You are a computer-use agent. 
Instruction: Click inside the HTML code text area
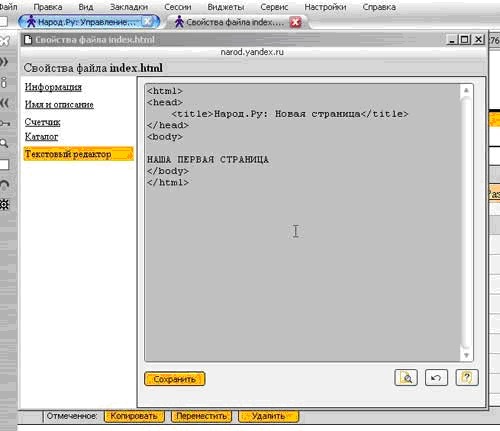click(303, 222)
